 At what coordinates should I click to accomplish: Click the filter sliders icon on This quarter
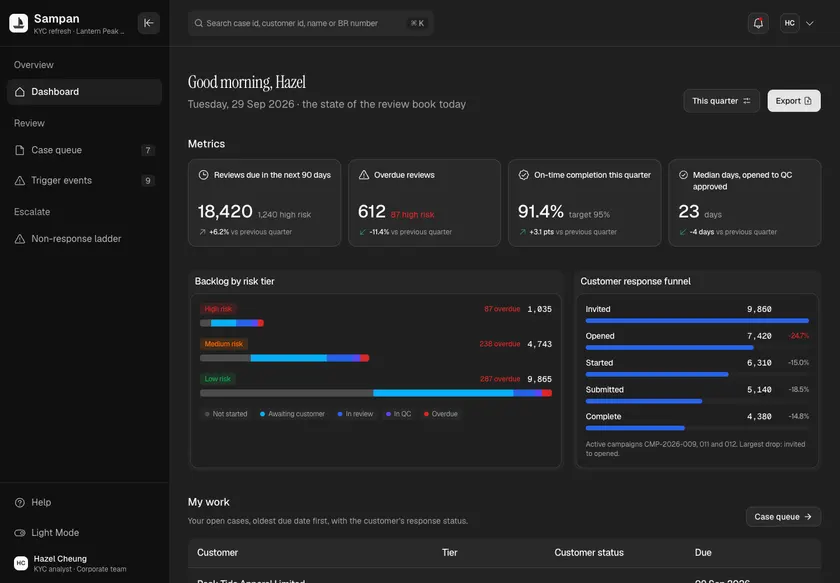coord(747,101)
